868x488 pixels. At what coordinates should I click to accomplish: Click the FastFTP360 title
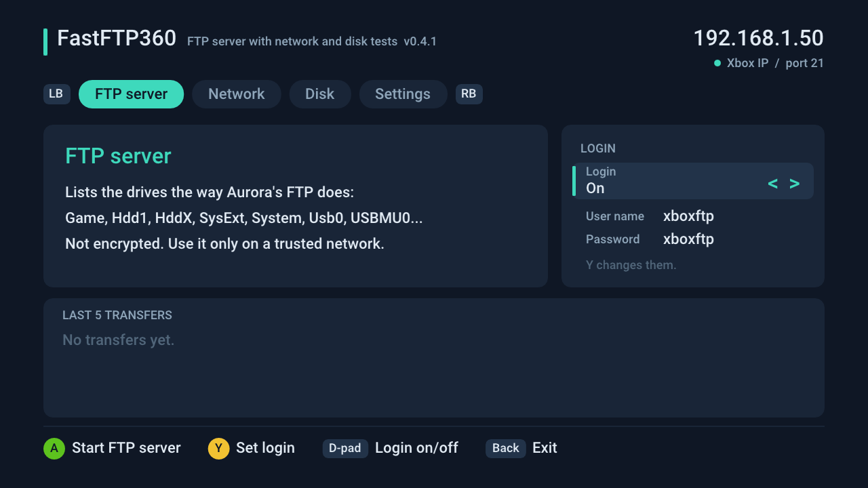(117, 38)
